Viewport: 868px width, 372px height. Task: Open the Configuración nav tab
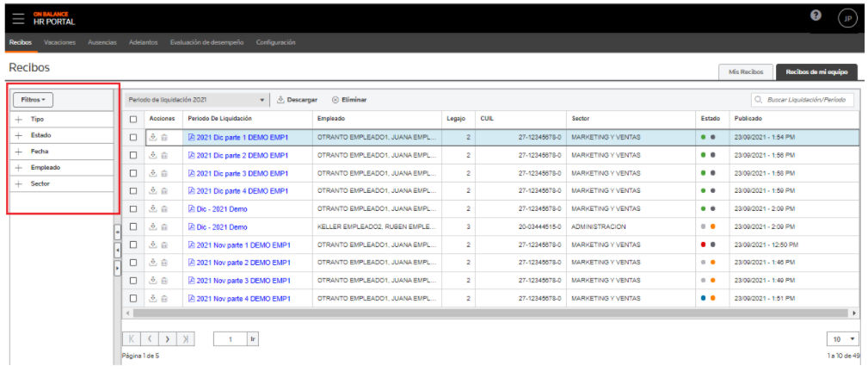point(275,43)
